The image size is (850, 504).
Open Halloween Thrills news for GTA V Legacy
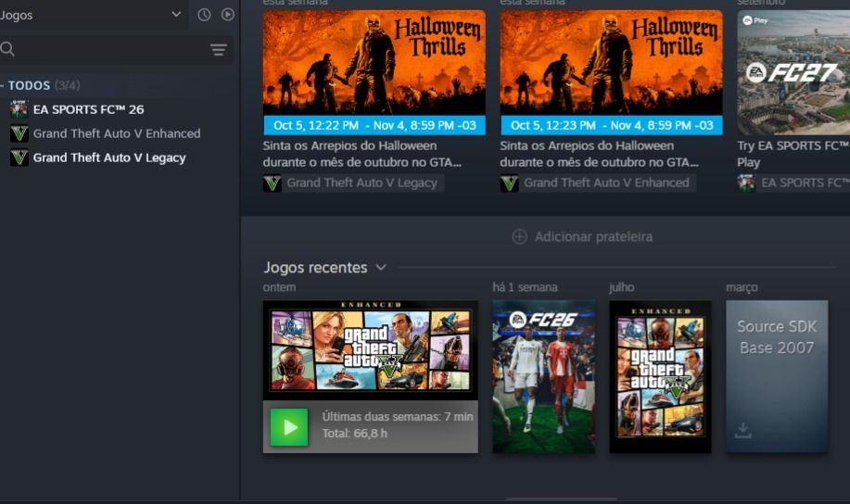[374, 62]
